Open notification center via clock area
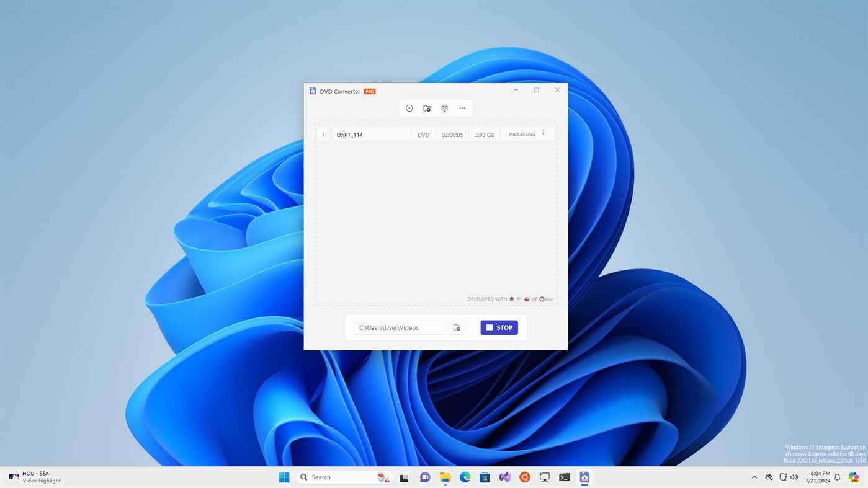The image size is (868, 488). pyautogui.click(x=820, y=477)
